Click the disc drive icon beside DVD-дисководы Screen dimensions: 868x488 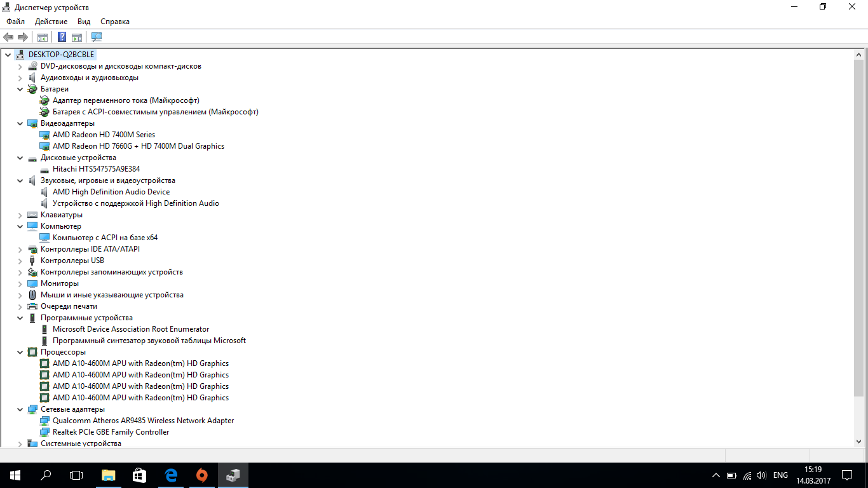point(32,66)
